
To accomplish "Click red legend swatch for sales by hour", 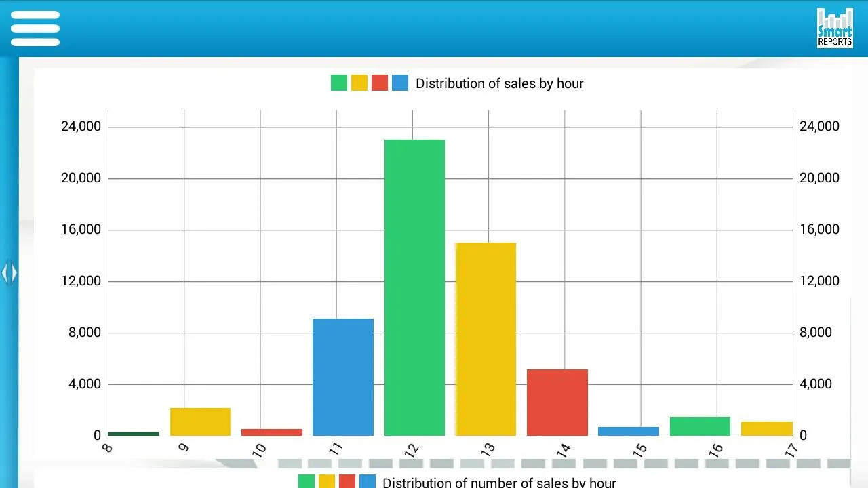I will pyautogui.click(x=380, y=83).
